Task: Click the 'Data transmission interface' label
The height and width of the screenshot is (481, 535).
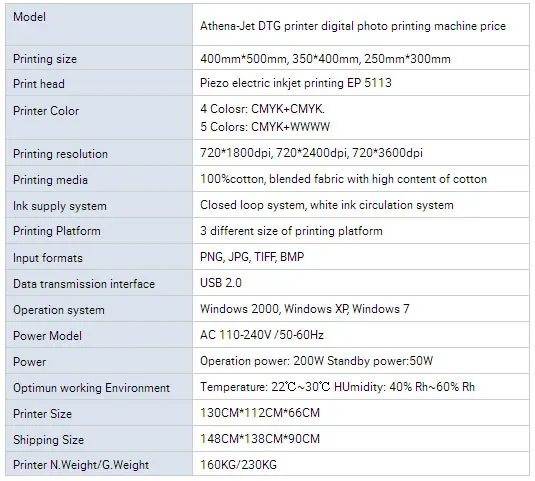Action: tap(84, 284)
